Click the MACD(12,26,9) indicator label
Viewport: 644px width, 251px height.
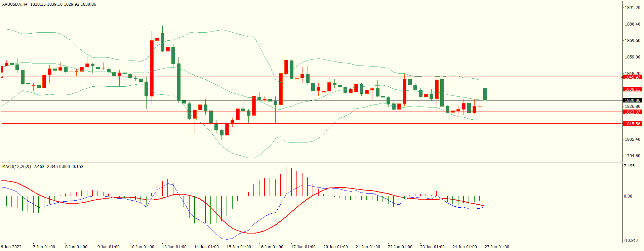tap(16, 167)
